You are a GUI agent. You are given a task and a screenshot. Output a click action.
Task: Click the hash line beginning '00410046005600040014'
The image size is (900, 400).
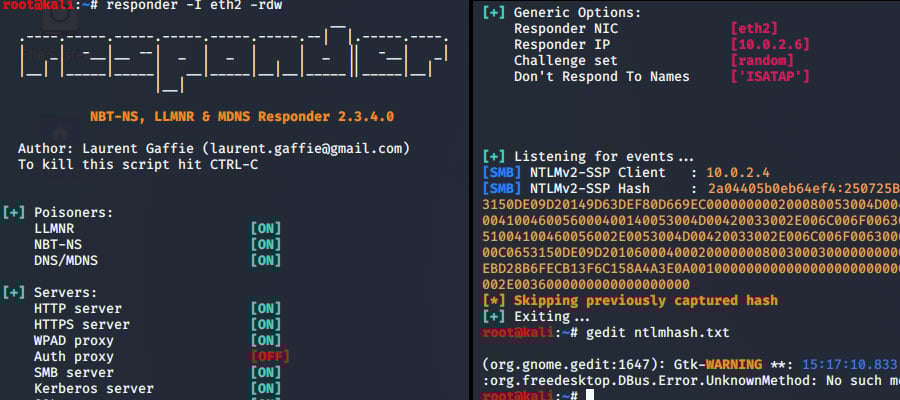coord(691,221)
